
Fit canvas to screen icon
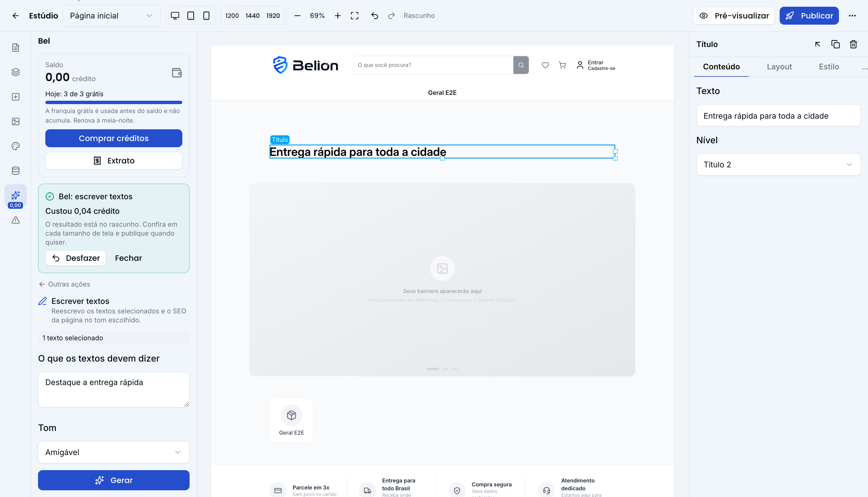[355, 16]
